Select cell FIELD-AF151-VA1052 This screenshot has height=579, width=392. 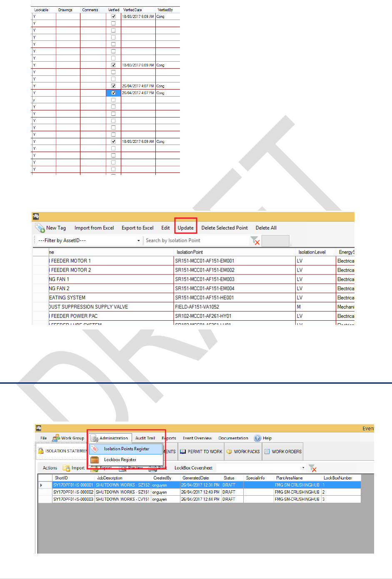coord(234,307)
